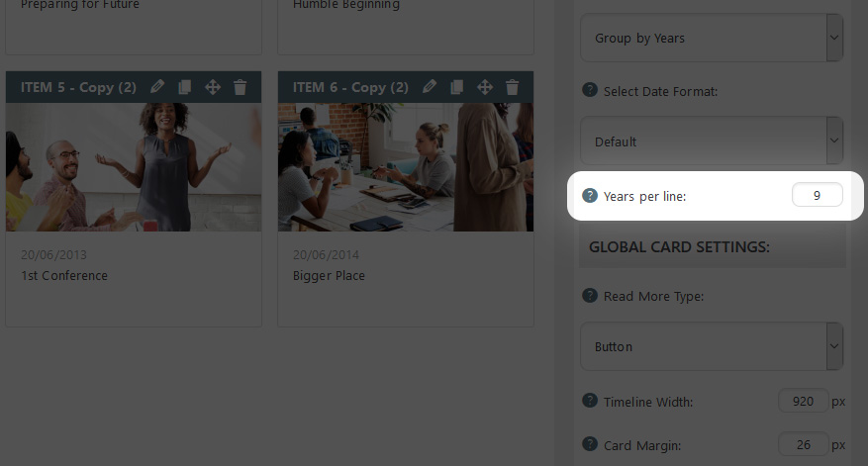Open the Group by Years dropdown
Viewport: 868px width, 466px height.
[712, 38]
